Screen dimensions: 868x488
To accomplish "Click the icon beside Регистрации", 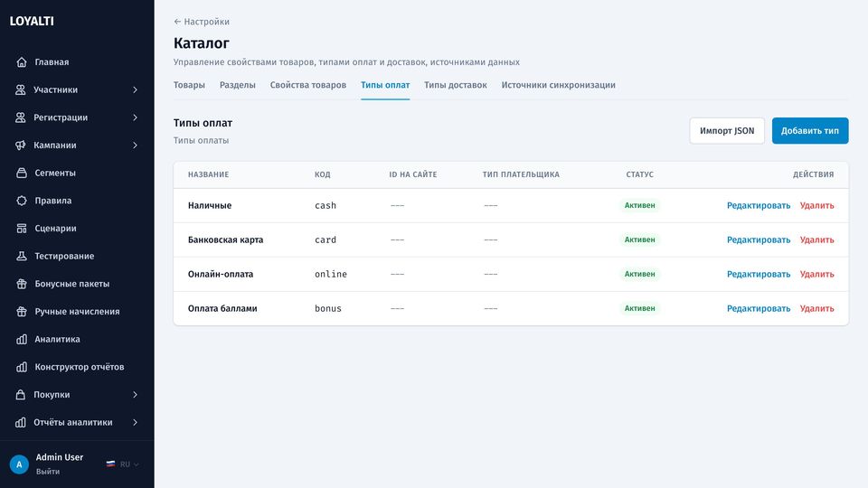I will [x=21, y=117].
